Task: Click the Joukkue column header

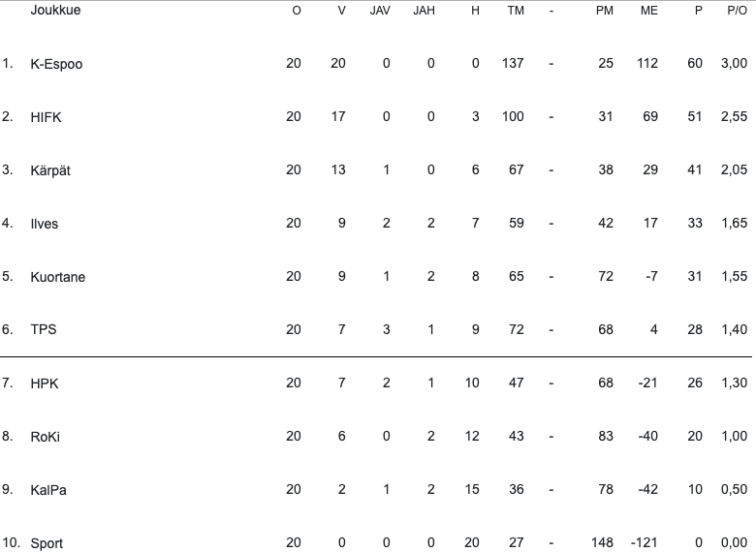Action: (55, 10)
